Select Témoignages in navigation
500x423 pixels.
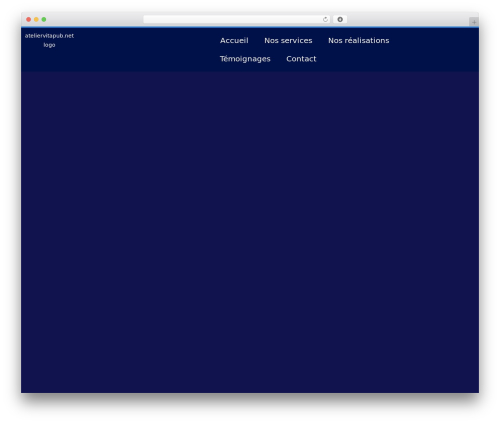(245, 59)
